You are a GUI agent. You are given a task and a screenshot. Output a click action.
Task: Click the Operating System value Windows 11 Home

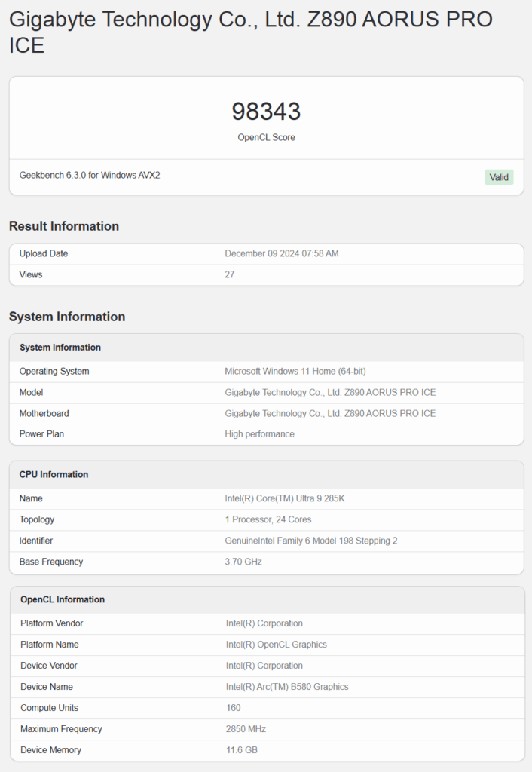pos(295,371)
